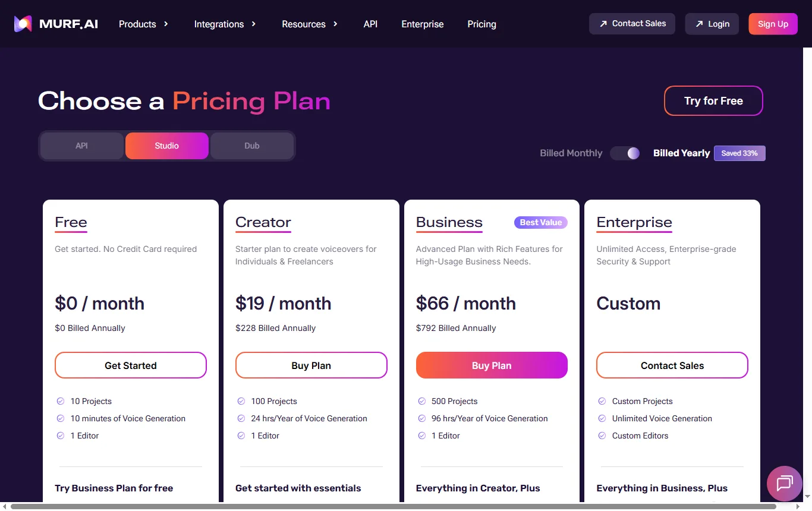Click the Murf.AI logo icon
This screenshot has width=812, height=511.
pos(23,24)
